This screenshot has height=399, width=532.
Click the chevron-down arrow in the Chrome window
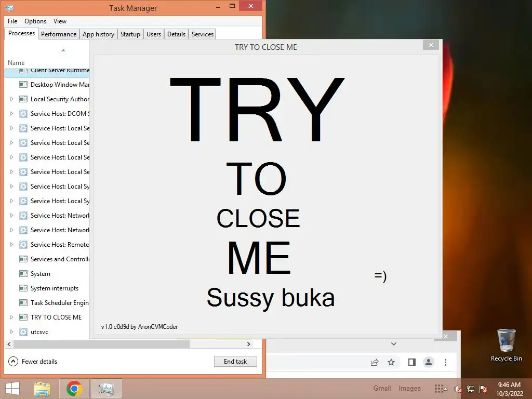tap(394, 344)
